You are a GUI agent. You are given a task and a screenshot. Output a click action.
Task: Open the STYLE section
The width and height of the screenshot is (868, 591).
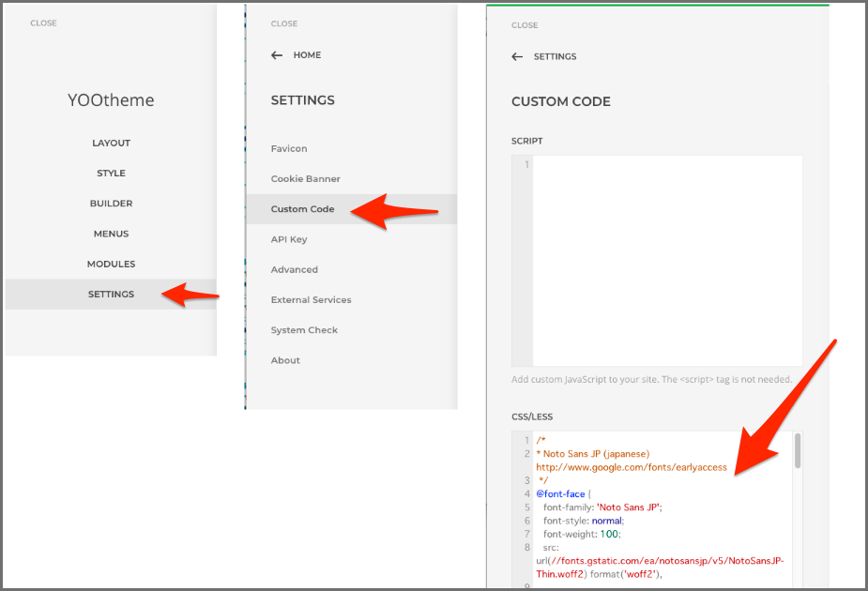(x=111, y=173)
